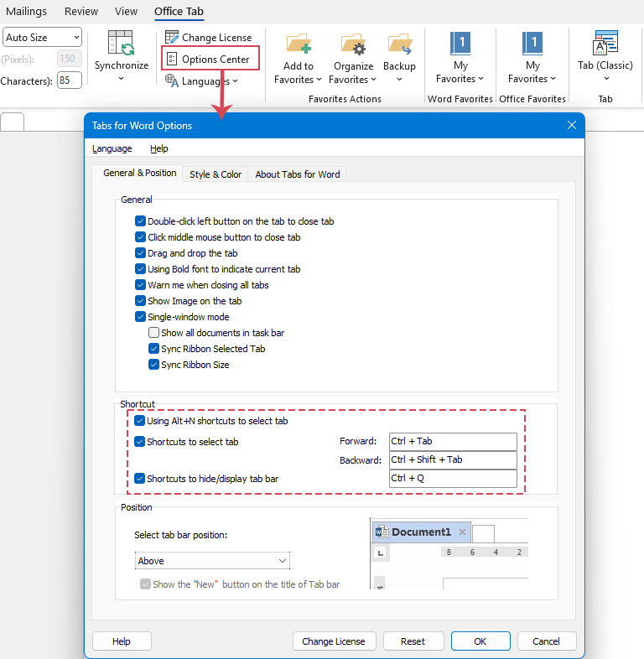Viewport: 644px width, 659px height.
Task: Click the Add to Favorites folder icon
Action: 298,44
